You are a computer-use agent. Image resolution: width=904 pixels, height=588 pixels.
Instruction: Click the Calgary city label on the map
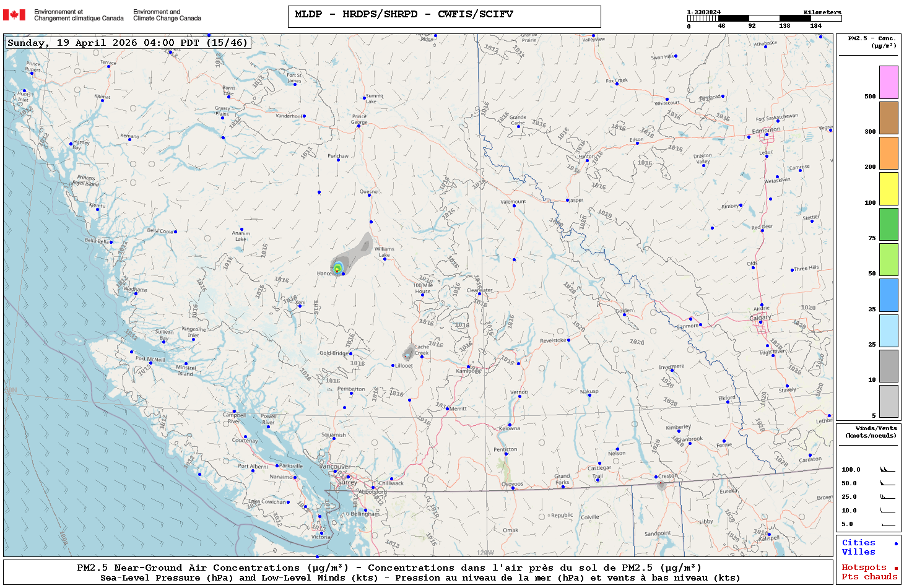[760, 318]
